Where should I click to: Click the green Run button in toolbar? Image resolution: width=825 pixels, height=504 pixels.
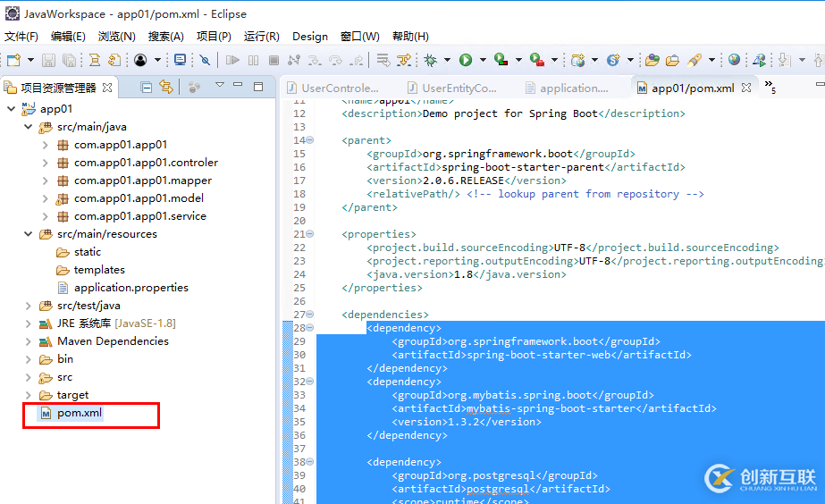pos(466,60)
